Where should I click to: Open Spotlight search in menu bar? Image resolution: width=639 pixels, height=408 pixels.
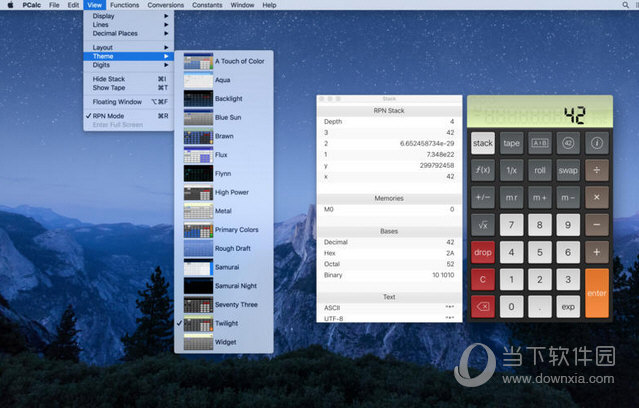click(625, 5)
